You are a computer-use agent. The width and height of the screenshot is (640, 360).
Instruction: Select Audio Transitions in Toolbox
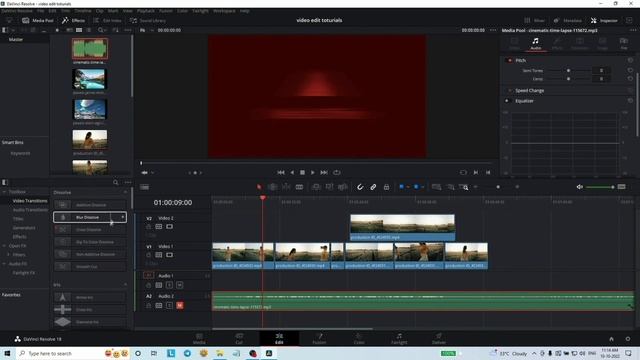(30, 210)
